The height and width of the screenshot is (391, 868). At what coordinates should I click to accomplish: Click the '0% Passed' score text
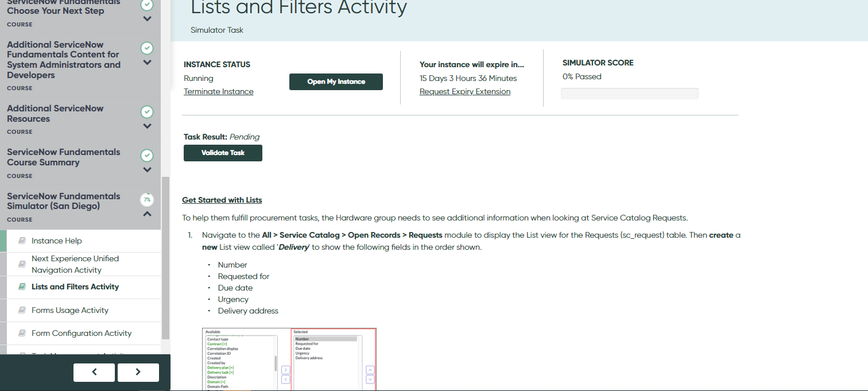[x=582, y=76]
